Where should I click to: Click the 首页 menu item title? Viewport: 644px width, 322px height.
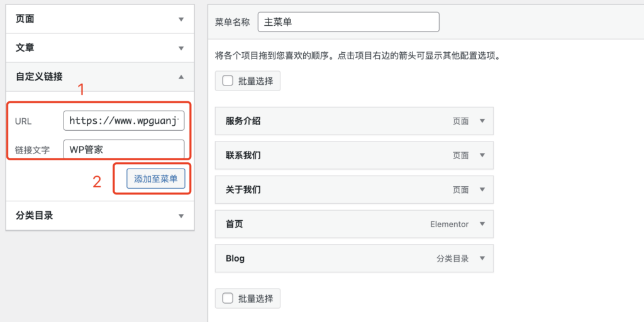tap(234, 225)
